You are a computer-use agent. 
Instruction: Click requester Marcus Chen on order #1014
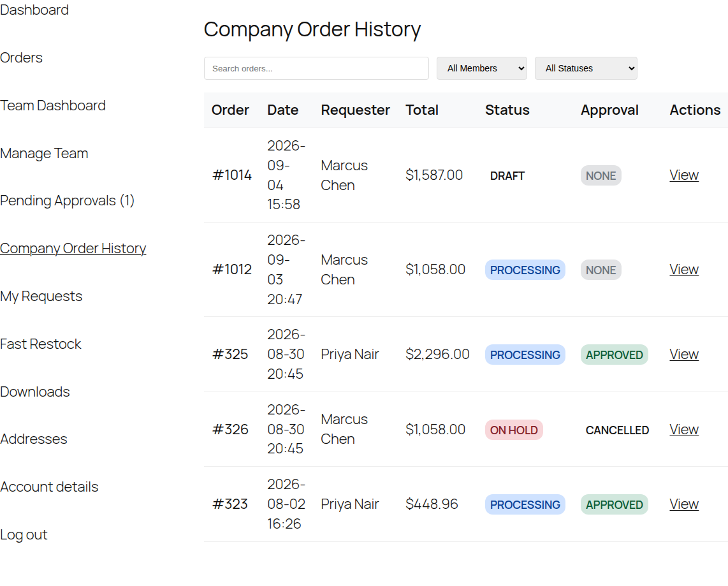(344, 175)
